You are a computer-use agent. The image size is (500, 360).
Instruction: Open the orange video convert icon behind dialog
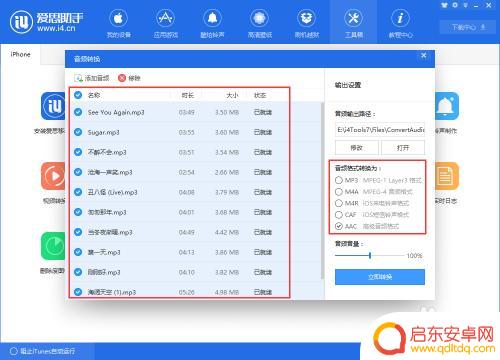point(53,176)
